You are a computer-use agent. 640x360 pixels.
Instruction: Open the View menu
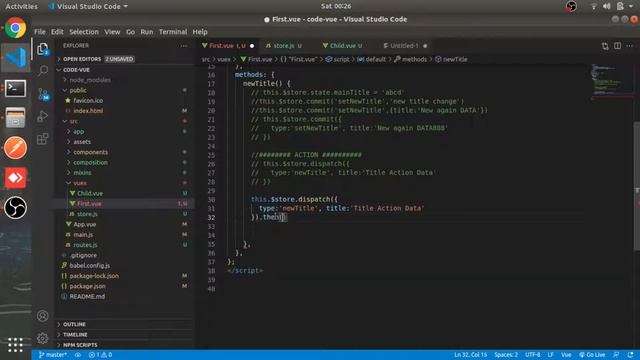tap(112, 32)
